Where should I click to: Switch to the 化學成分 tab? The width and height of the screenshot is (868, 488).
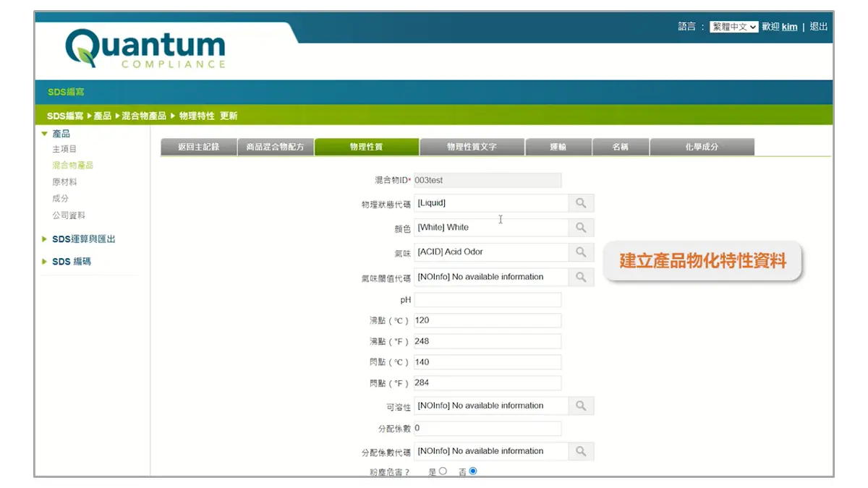pyautogui.click(x=702, y=147)
